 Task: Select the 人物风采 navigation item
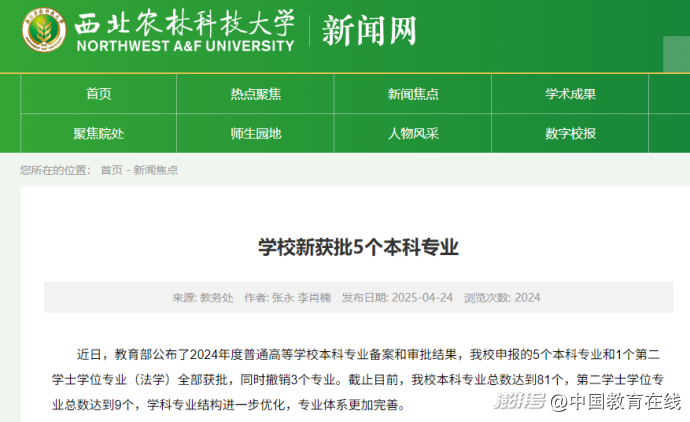pyautogui.click(x=413, y=133)
